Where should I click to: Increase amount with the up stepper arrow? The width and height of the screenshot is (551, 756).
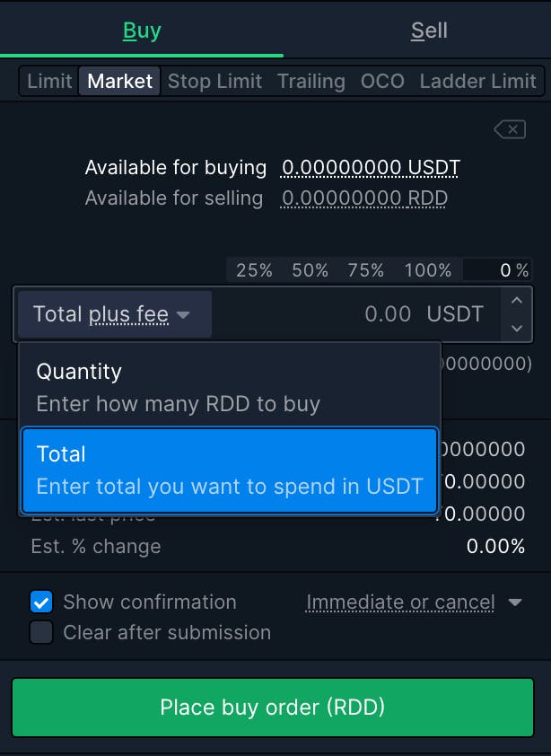(516, 302)
